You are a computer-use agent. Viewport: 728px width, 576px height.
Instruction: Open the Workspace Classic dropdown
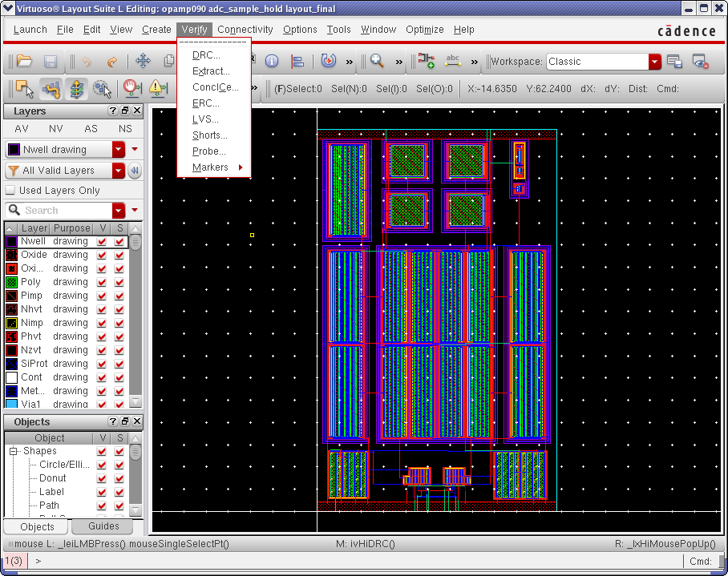655,62
